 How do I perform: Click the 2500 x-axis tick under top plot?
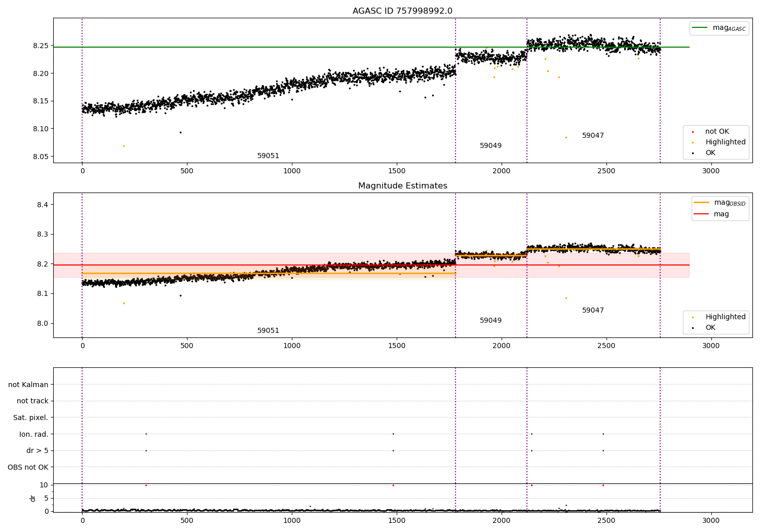click(x=606, y=171)
